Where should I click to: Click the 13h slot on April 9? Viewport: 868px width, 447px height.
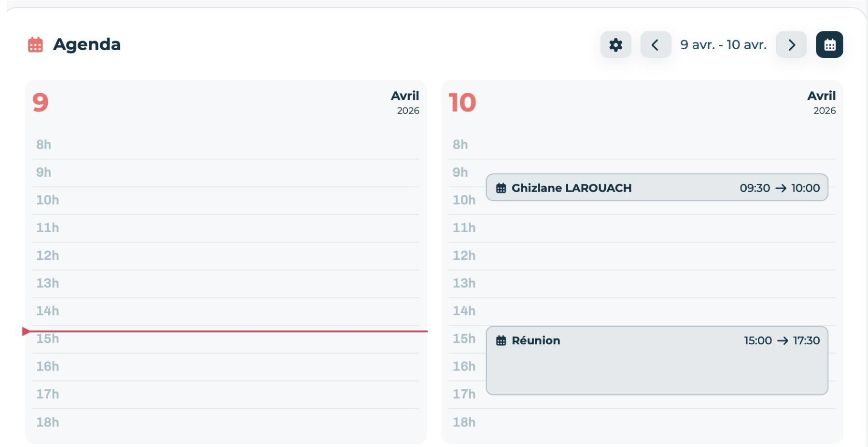pos(226,284)
